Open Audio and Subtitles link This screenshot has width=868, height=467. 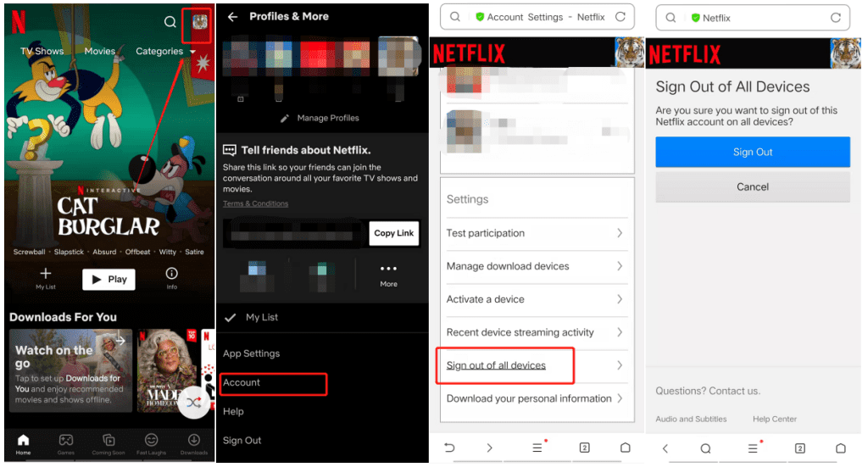[692, 419]
